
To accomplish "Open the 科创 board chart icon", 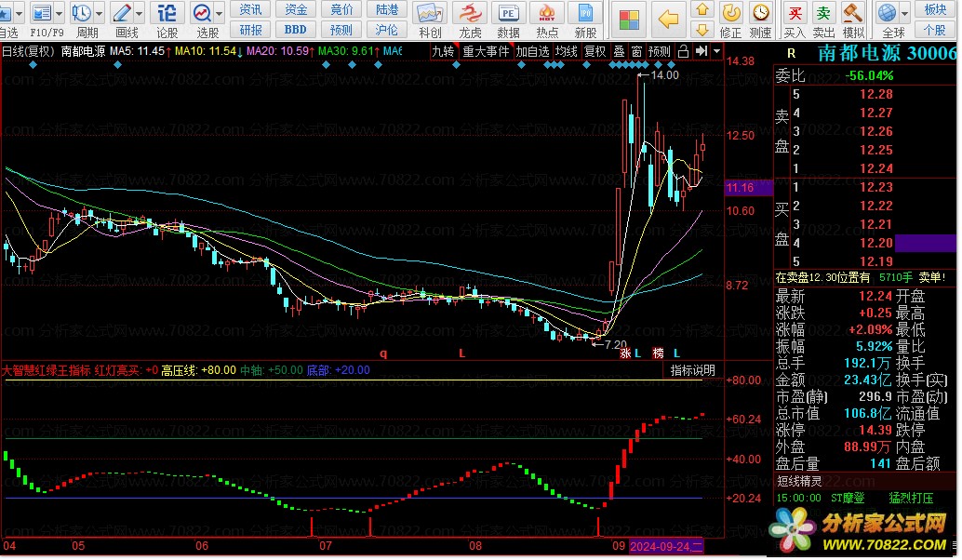I will [x=430, y=13].
